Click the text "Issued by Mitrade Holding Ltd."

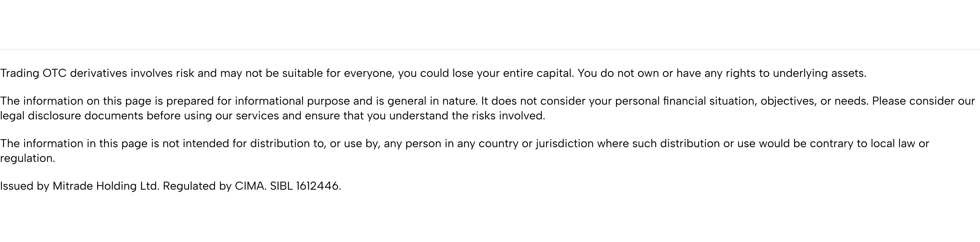79,186
